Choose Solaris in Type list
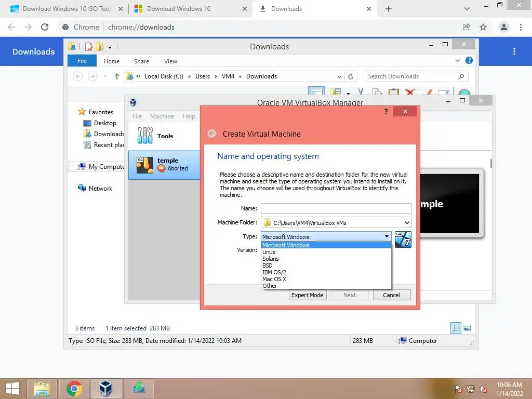532x399 pixels. coord(326,259)
